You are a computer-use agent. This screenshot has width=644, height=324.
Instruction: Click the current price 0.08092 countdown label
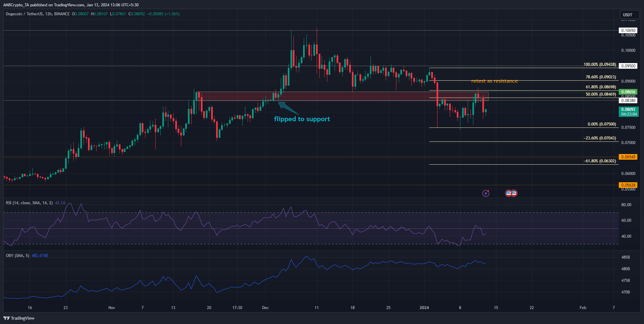pos(629,112)
